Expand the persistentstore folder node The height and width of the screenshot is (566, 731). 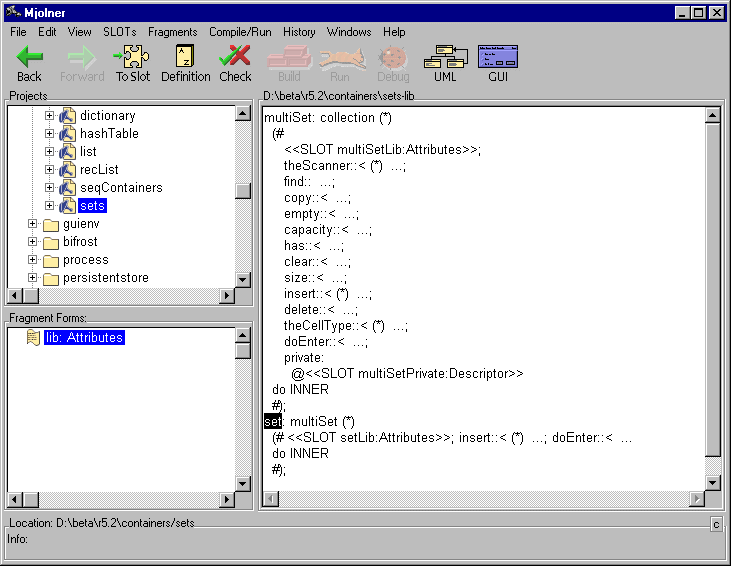[32, 278]
